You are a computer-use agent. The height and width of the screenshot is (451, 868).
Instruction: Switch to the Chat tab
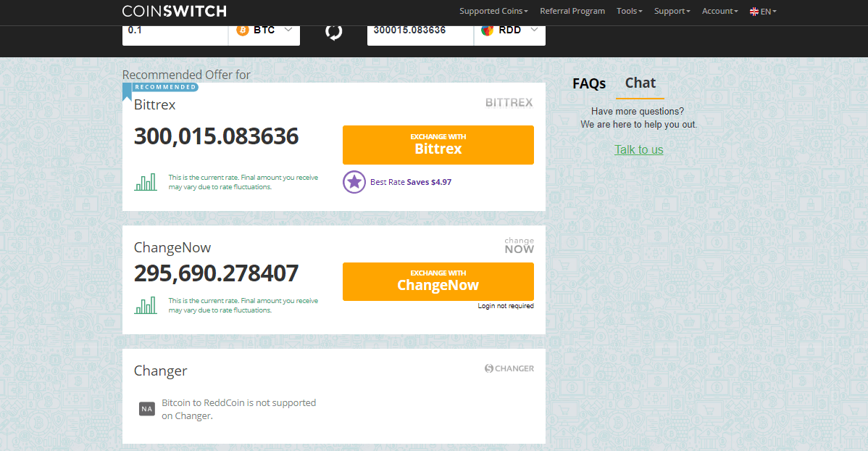pos(640,83)
